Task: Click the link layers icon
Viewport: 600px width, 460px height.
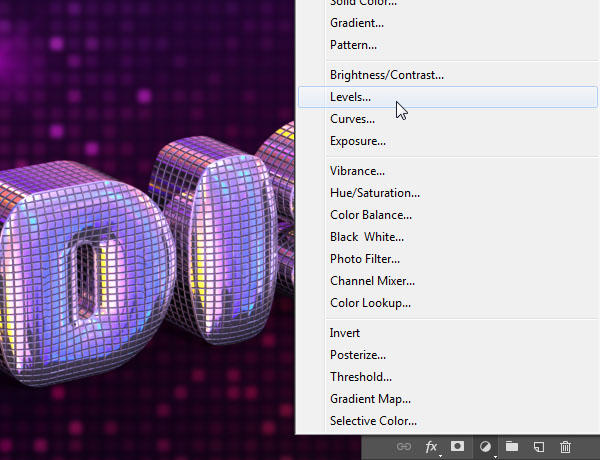Action: tap(405, 446)
